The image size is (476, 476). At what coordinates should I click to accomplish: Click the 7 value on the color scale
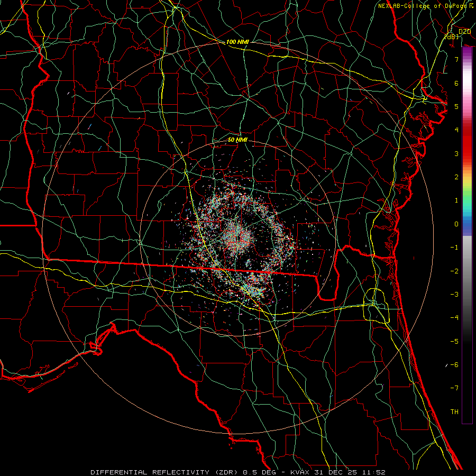[456, 59]
